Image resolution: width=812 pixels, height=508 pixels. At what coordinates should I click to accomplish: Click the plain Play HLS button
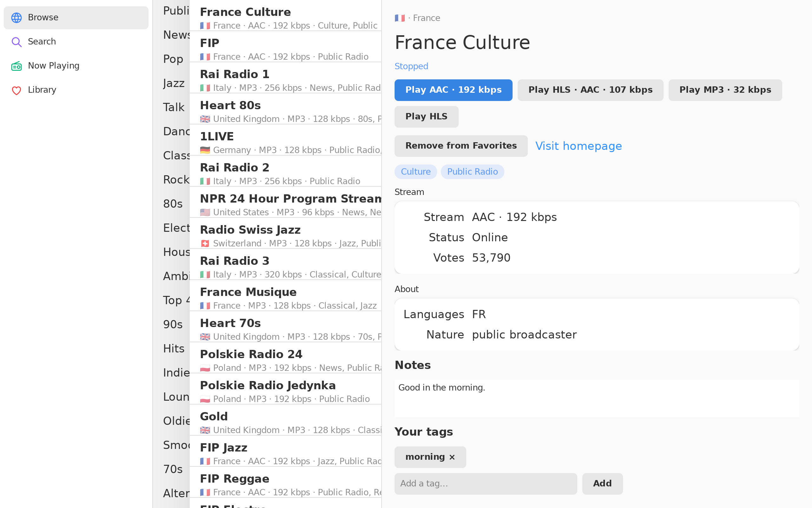(x=426, y=117)
